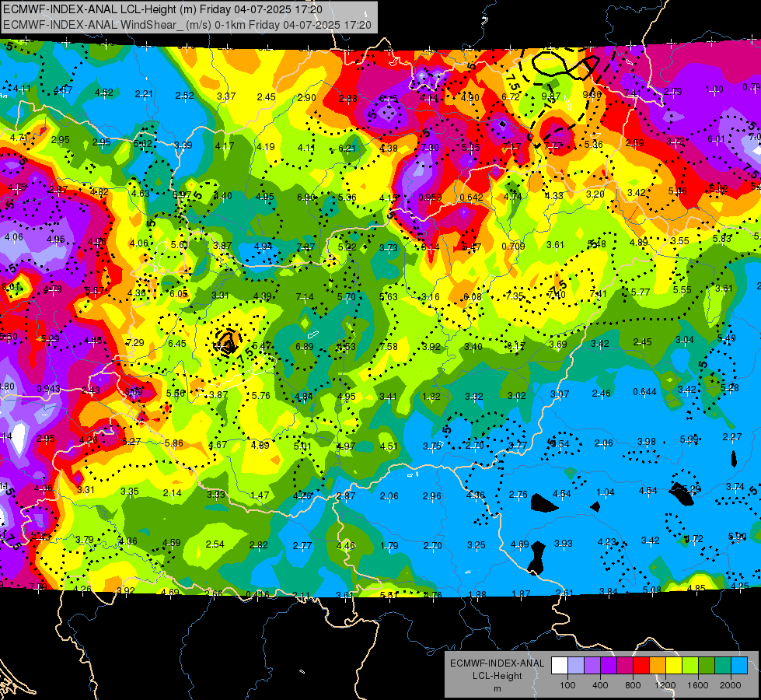Click the wind shear value 0.709
This screenshot has width=761, height=700.
(514, 247)
